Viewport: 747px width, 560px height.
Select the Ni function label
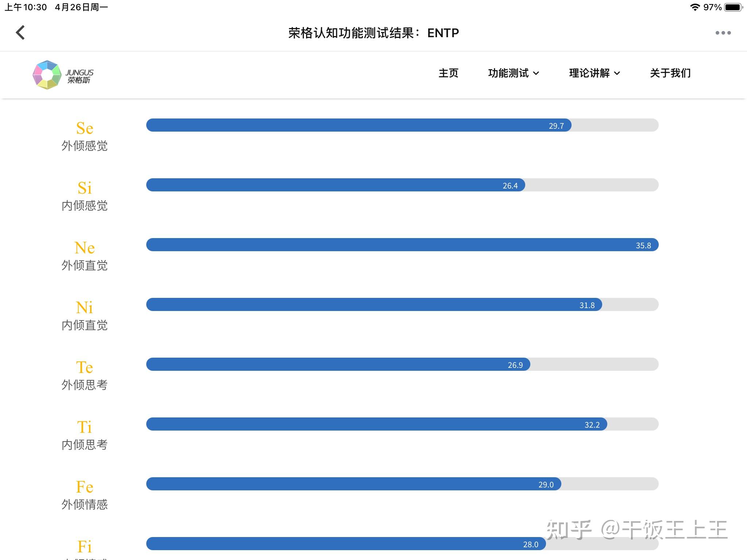click(x=85, y=308)
